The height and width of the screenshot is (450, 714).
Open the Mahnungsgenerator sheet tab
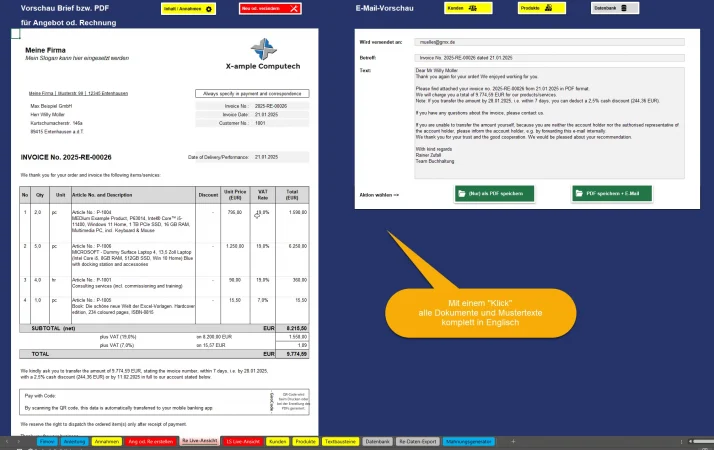coord(468,440)
